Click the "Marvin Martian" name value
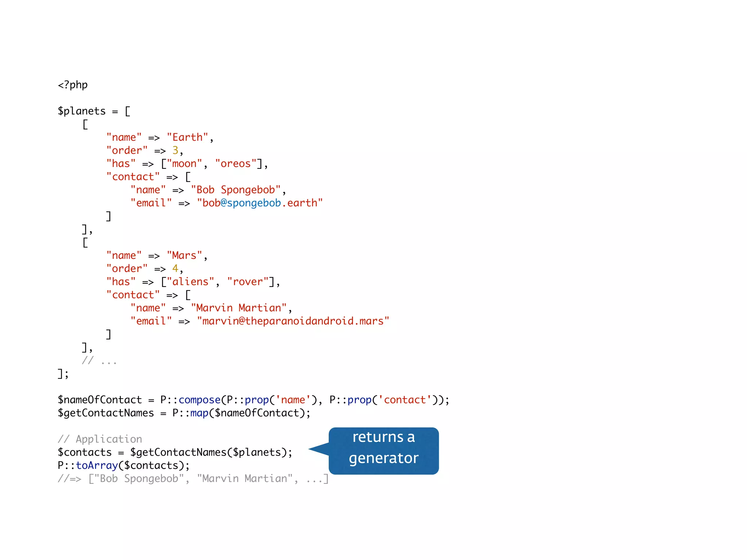The image size is (747, 560). (239, 308)
